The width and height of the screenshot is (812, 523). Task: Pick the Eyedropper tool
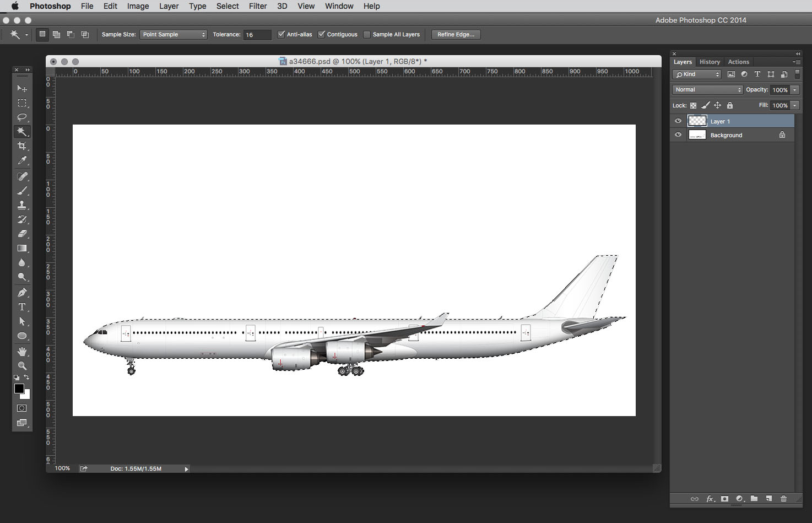tap(22, 160)
